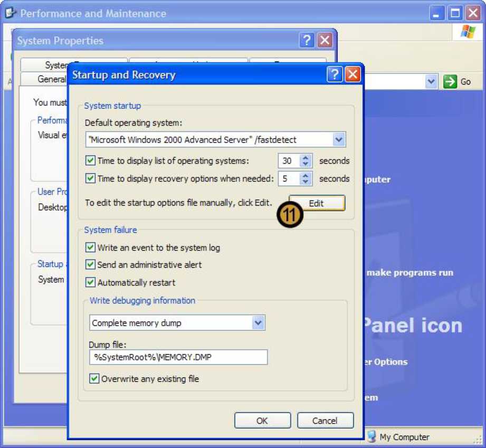
Task: Close the Performance and Maintenance window
Action: tap(473, 13)
